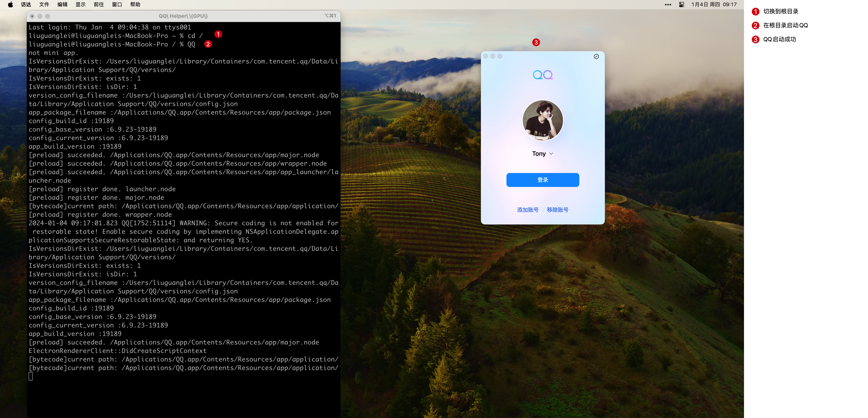Zoom the QQ login window
Viewport: 868px width, 418px height.
[x=500, y=56]
